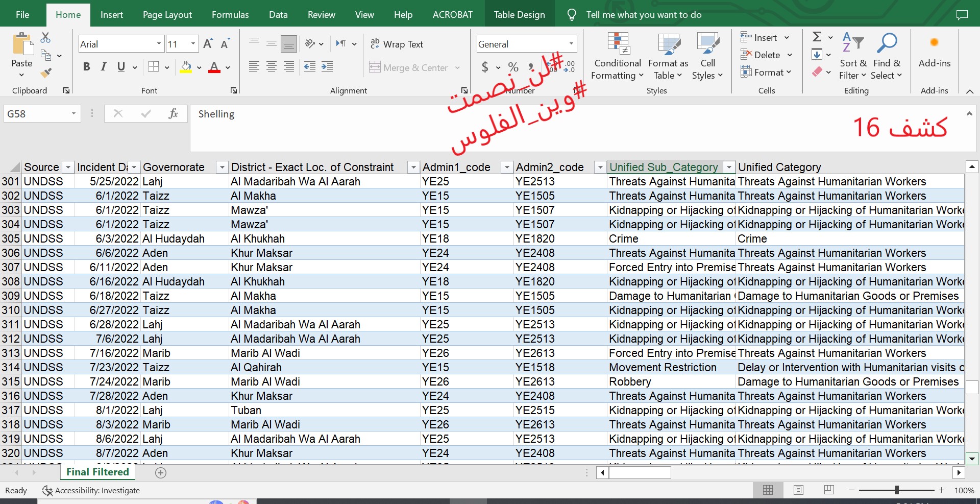Expand the Number Format General dropdown
Image resolution: width=980 pixels, height=504 pixels.
tap(571, 44)
